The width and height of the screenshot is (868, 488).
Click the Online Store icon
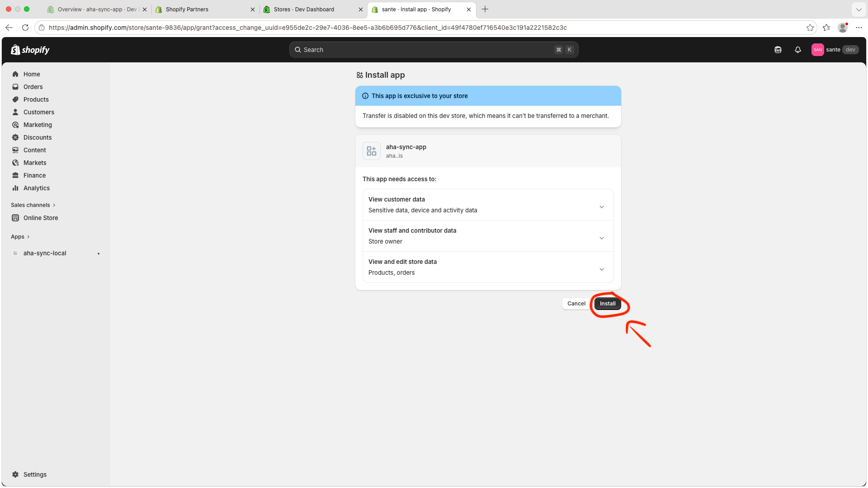pyautogui.click(x=15, y=218)
